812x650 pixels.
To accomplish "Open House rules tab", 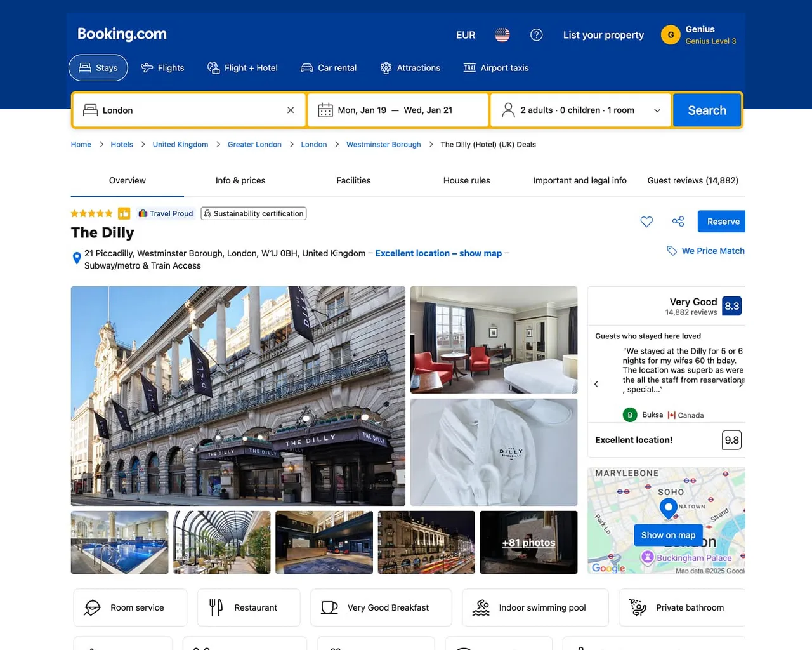I will [x=467, y=180].
